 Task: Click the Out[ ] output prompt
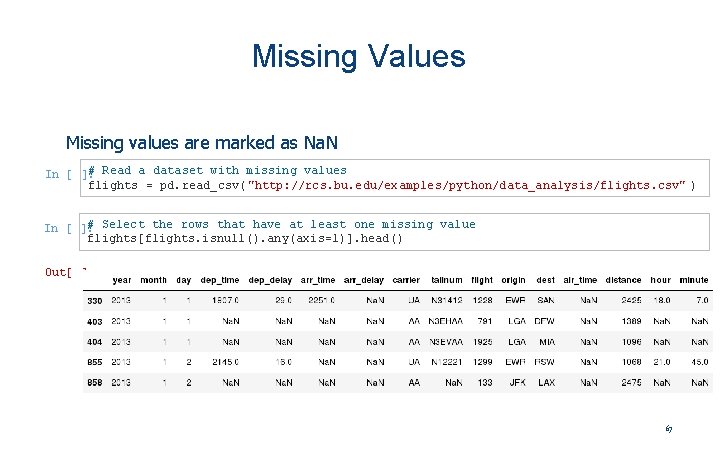[x=61, y=272]
